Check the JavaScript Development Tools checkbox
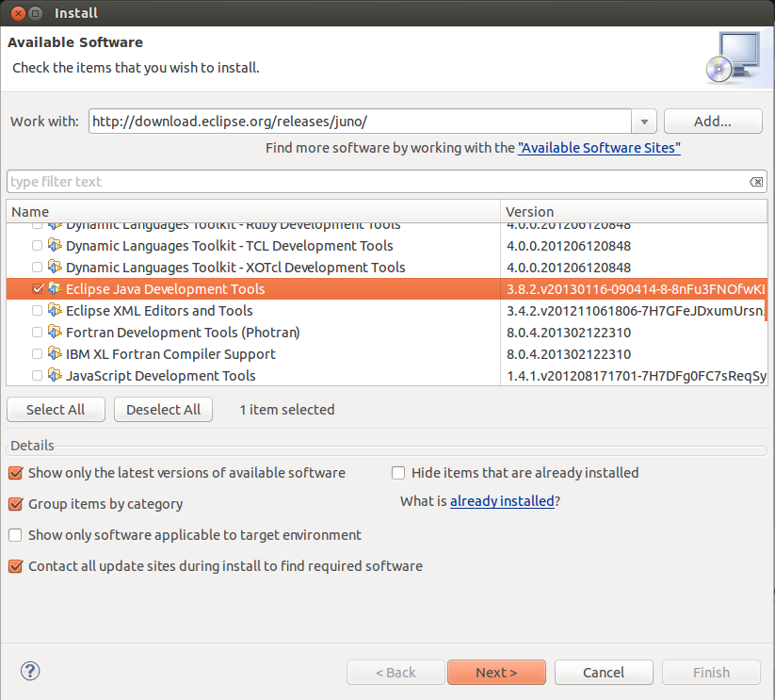The image size is (775, 700). coord(37,375)
